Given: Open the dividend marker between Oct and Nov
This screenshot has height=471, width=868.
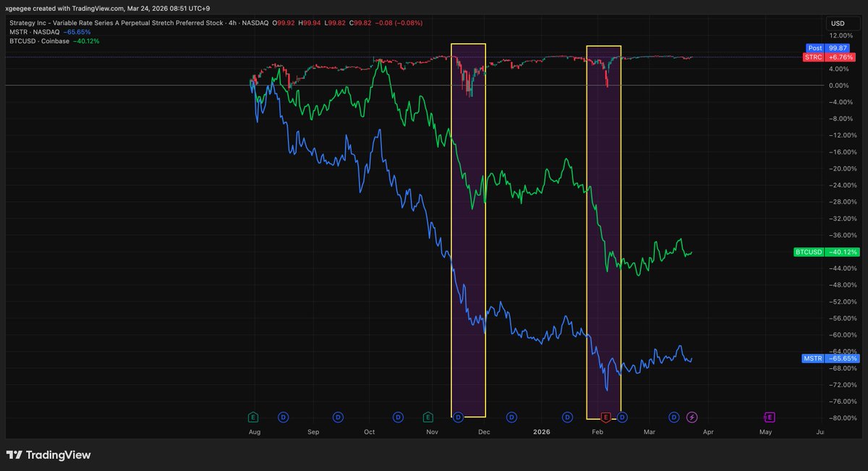Looking at the screenshot, I should pyautogui.click(x=398, y=417).
